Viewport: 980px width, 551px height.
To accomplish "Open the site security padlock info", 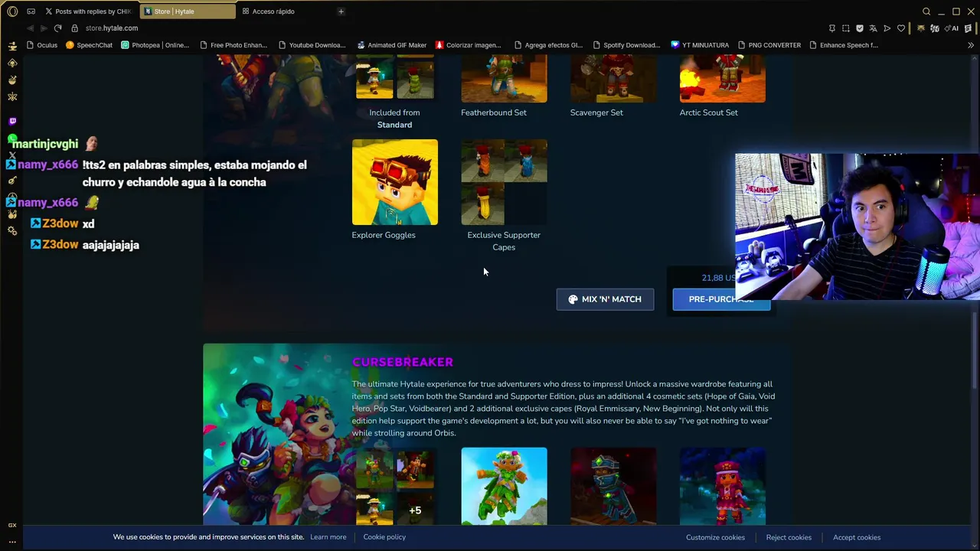I will click(x=74, y=28).
